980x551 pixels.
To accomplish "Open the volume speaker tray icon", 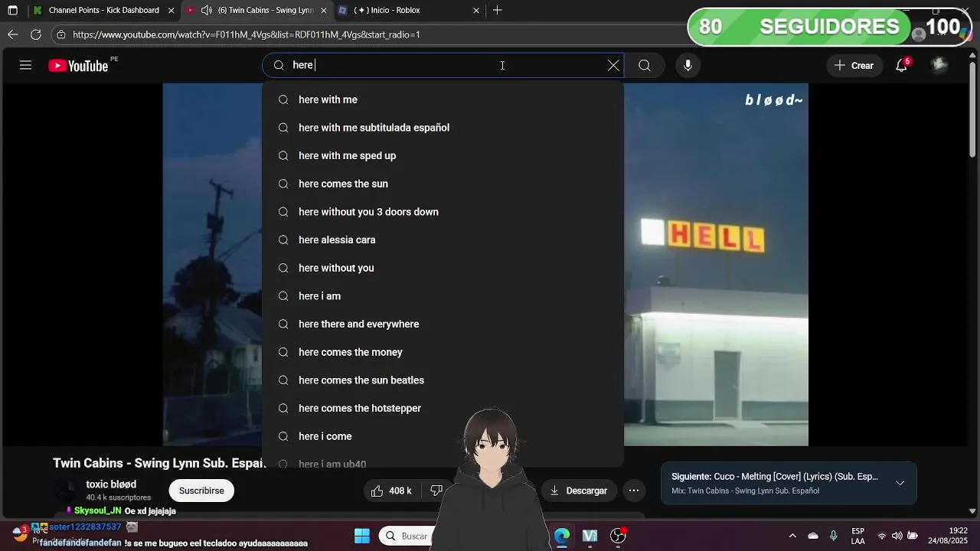I will click(897, 536).
